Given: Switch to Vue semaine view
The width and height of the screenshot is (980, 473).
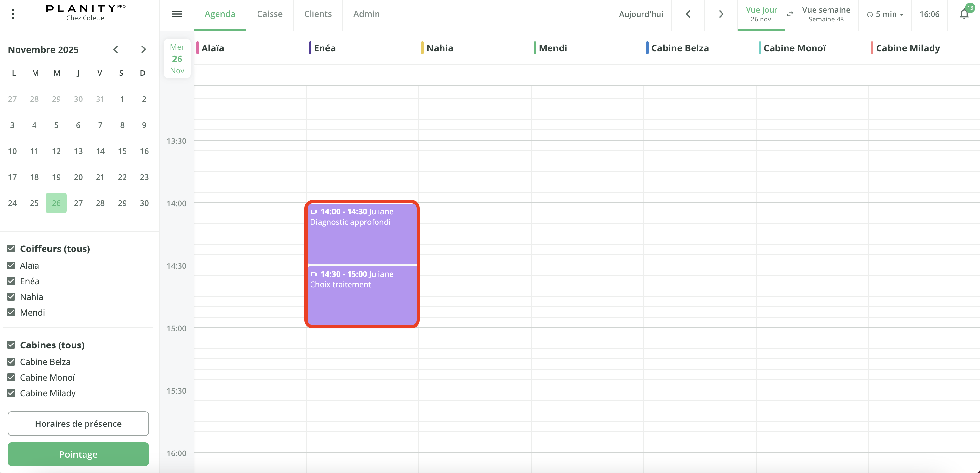Looking at the screenshot, I should [x=826, y=14].
